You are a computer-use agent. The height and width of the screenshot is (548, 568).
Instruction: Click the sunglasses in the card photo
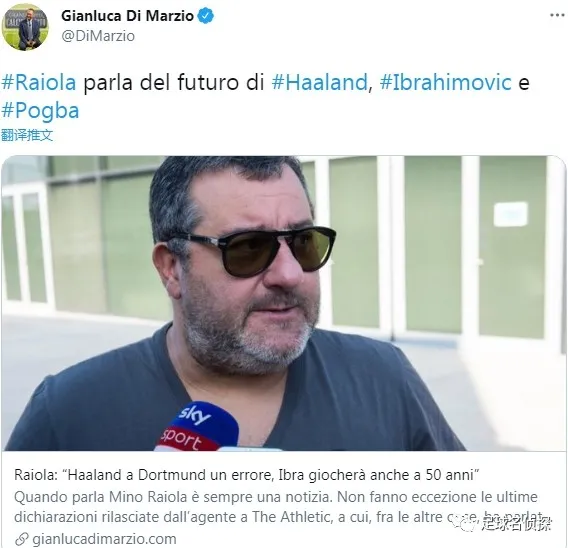point(254,252)
